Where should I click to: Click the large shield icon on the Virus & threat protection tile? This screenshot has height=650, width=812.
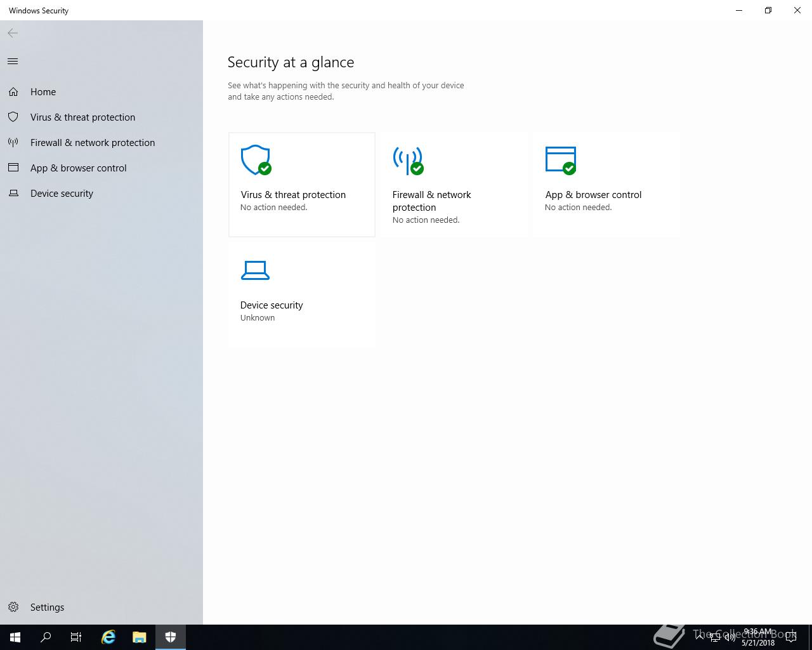256,160
